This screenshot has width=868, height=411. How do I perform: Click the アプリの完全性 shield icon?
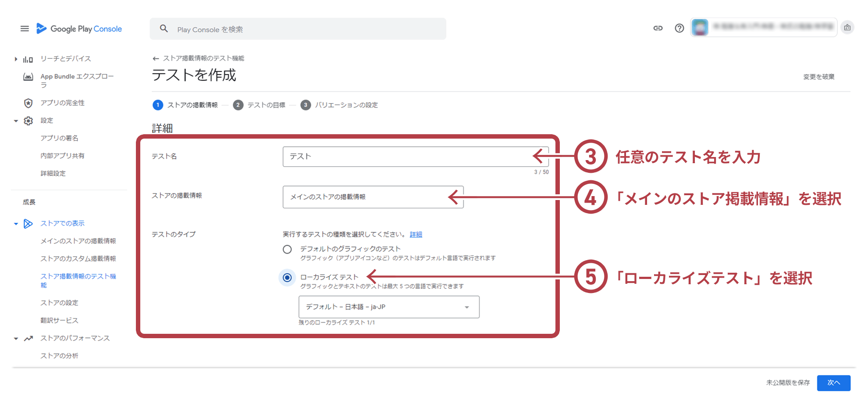(28, 103)
